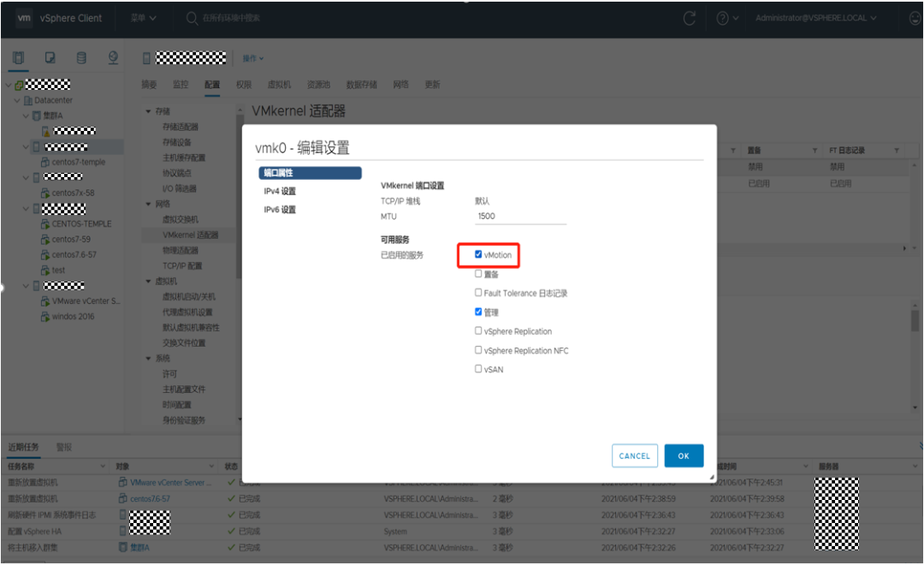Select centos7.6-57 VM in tree
This screenshot has height=565, width=924.
(74, 255)
